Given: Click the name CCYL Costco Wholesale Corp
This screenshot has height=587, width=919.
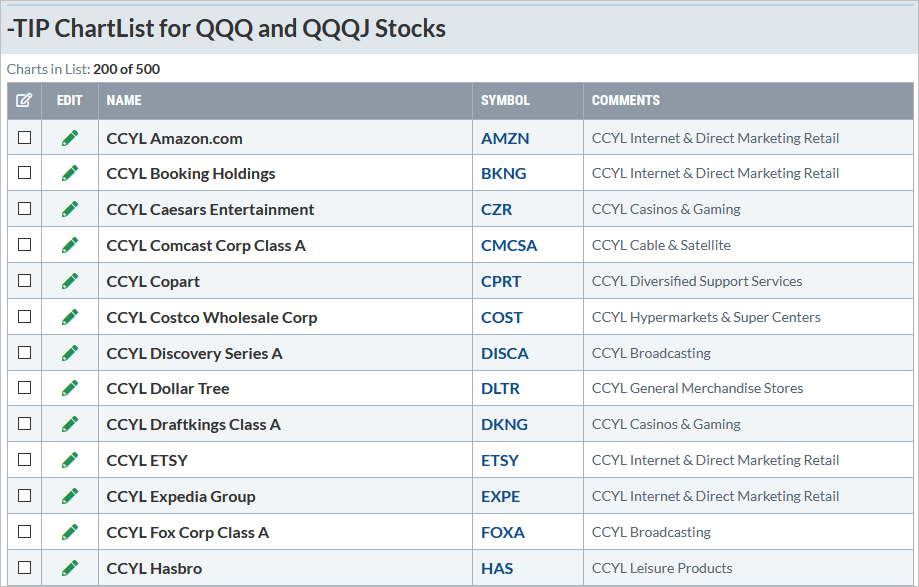Looking at the screenshot, I should pyautogui.click(x=212, y=318).
